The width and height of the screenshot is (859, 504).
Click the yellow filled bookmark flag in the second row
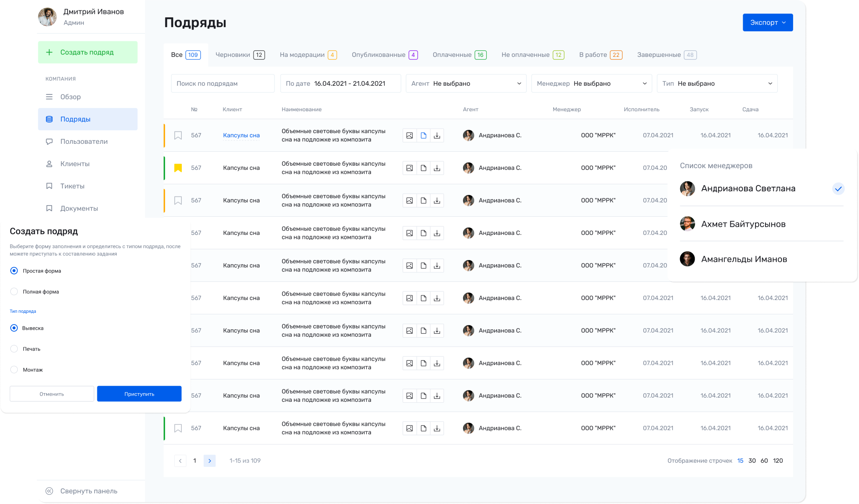click(178, 168)
